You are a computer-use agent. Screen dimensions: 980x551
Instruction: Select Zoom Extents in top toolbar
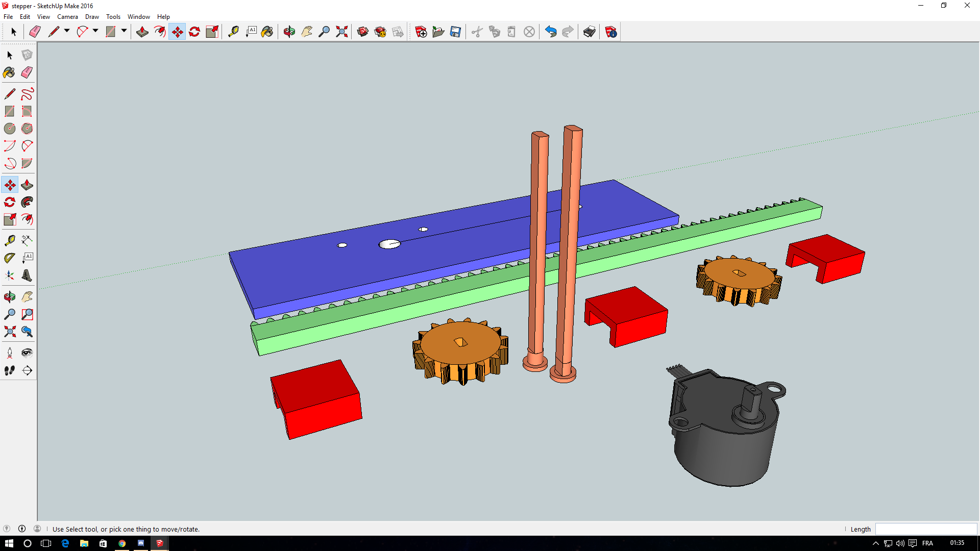(x=341, y=32)
